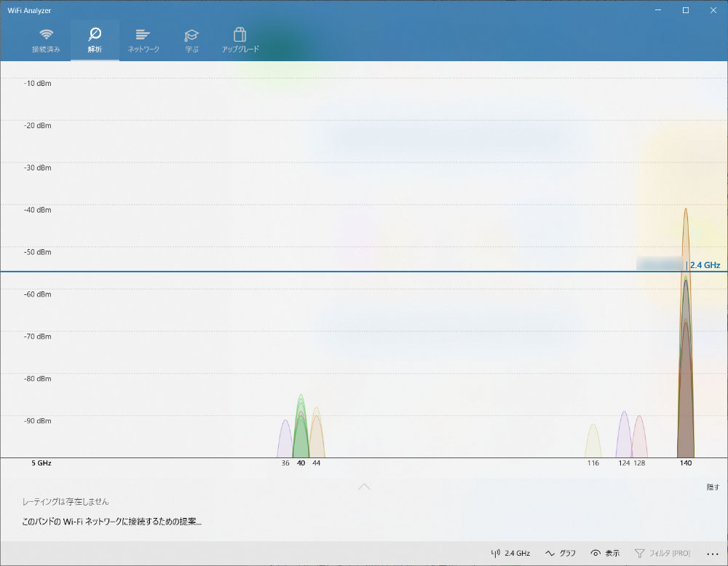
Task: Click the channel 36 label
Action: tap(285, 463)
